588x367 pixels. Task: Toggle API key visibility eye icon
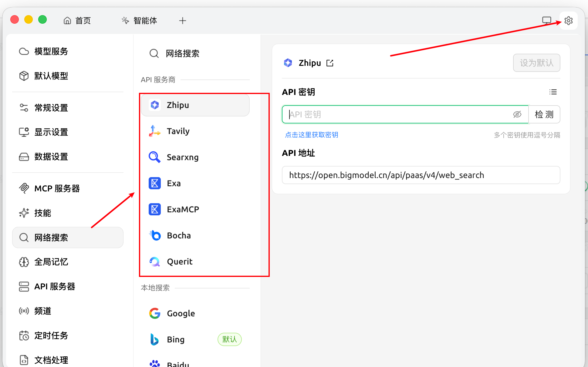[517, 114]
